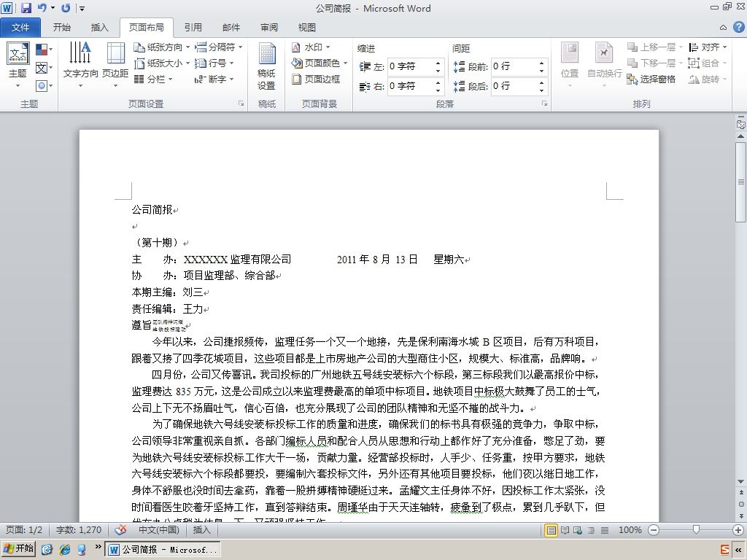Image resolution: width=747 pixels, height=560 pixels.
Task: Adjust the zoom slider handle
Action: tap(696, 530)
